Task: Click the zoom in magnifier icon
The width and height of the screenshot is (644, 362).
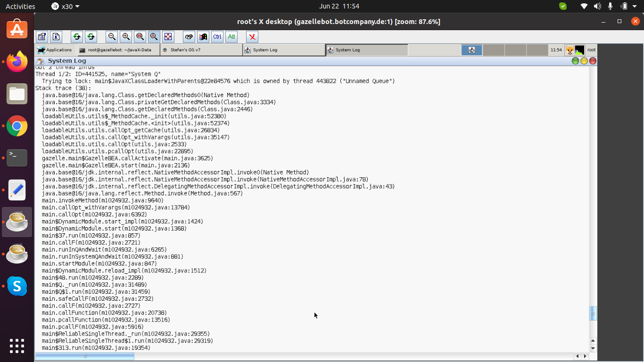Action: pyautogui.click(x=126, y=37)
